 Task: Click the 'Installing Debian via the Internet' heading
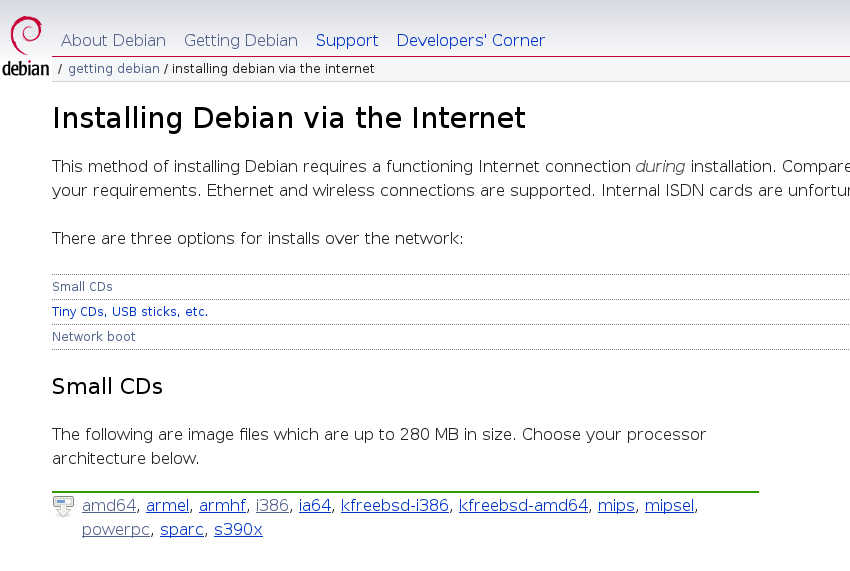[289, 118]
